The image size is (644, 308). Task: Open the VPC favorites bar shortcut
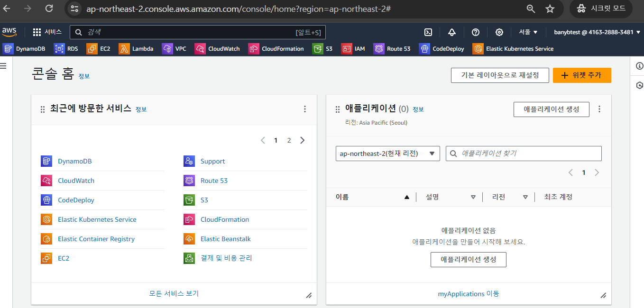pos(174,49)
